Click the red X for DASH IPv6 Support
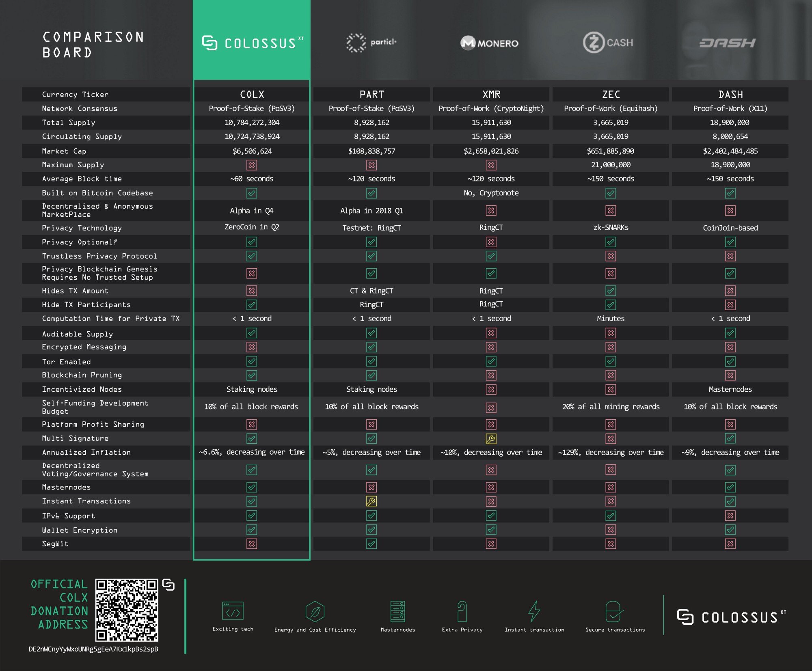This screenshot has width=812, height=671. 730,516
